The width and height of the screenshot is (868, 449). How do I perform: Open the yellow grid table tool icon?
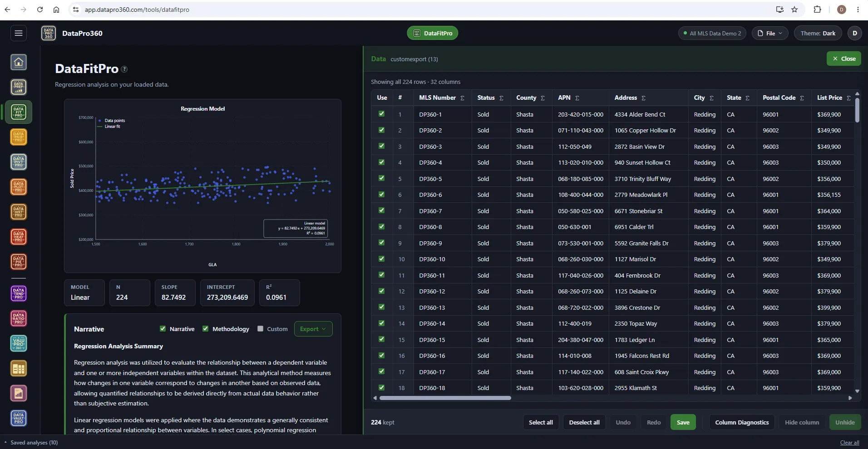[x=19, y=369]
